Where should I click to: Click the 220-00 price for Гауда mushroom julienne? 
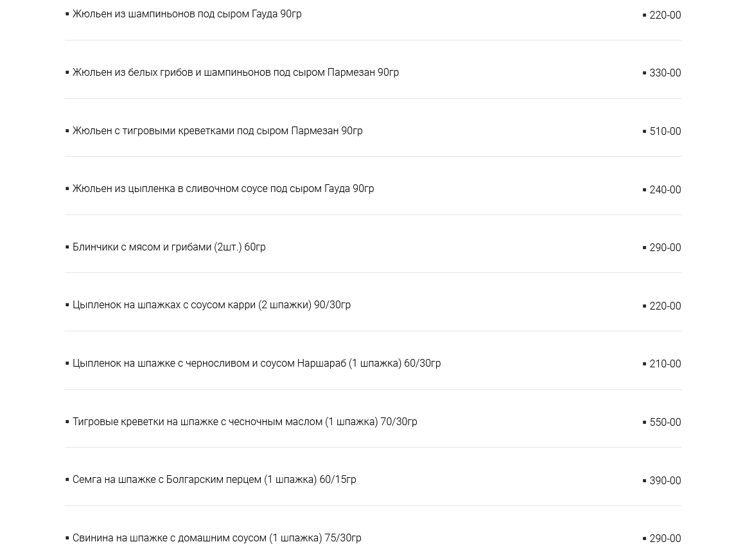coord(664,15)
